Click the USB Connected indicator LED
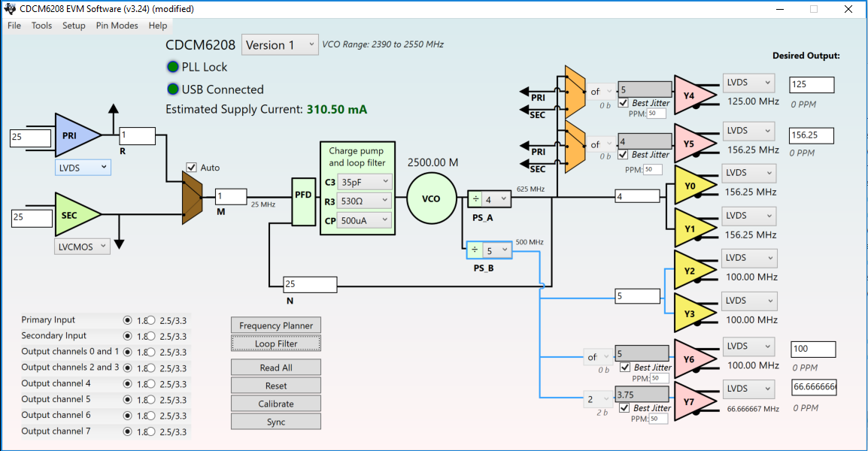This screenshot has width=868, height=451. (x=173, y=89)
